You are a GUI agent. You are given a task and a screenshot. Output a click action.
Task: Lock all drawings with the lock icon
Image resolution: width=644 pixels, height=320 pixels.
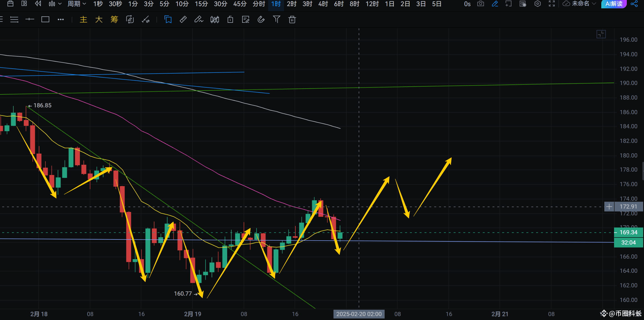pyautogui.click(x=230, y=19)
